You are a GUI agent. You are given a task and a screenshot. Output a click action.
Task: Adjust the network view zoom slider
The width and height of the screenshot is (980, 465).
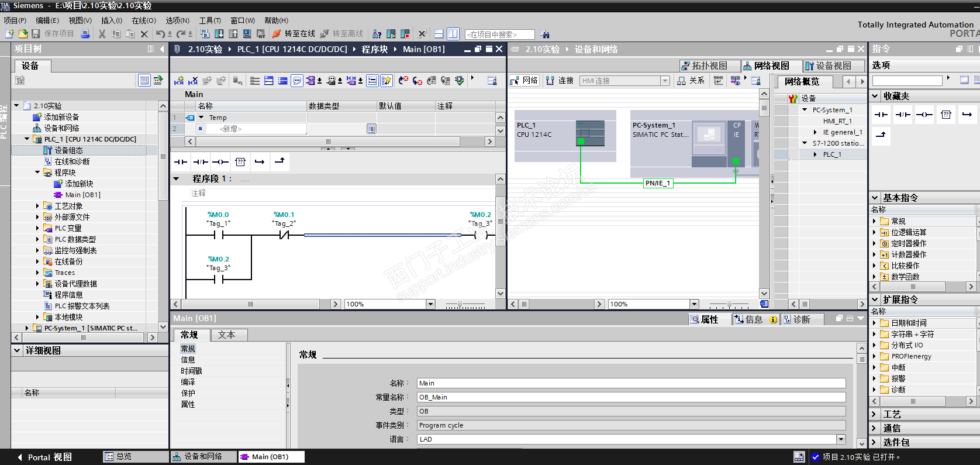[x=729, y=305]
